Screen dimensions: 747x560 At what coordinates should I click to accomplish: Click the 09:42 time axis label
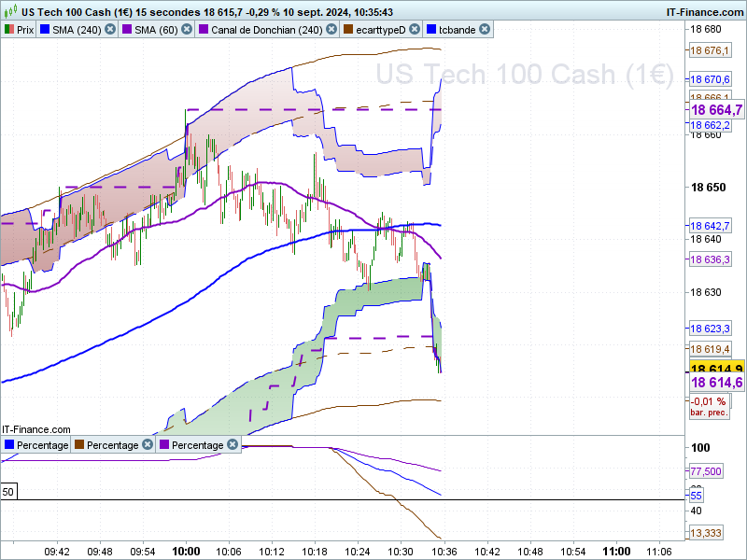click(57, 552)
